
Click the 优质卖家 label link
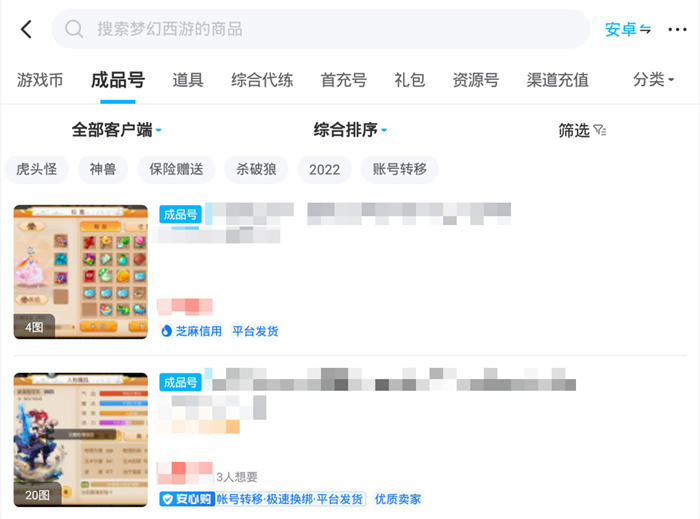pyautogui.click(x=398, y=499)
